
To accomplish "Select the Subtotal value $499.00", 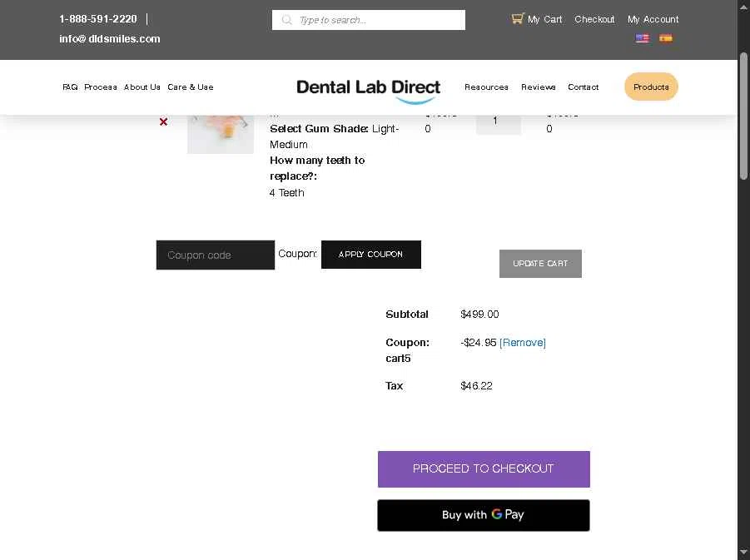I will pos(479,315).
